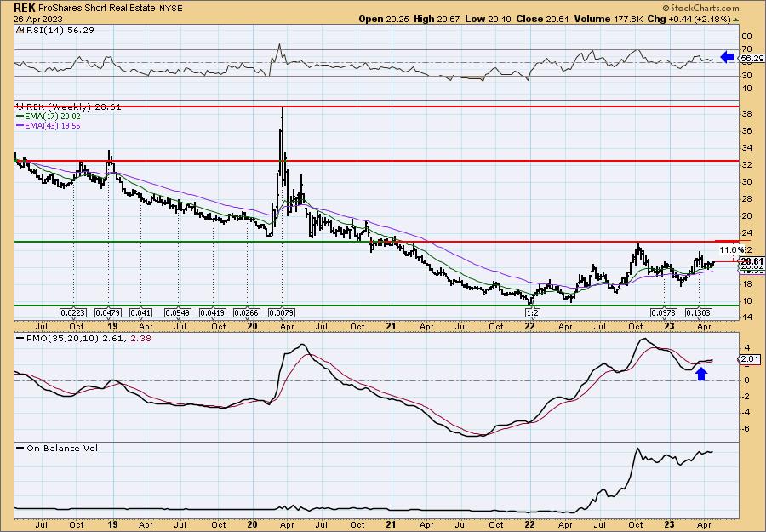Open the StockCharts.com copyright link

pos(701,8)
